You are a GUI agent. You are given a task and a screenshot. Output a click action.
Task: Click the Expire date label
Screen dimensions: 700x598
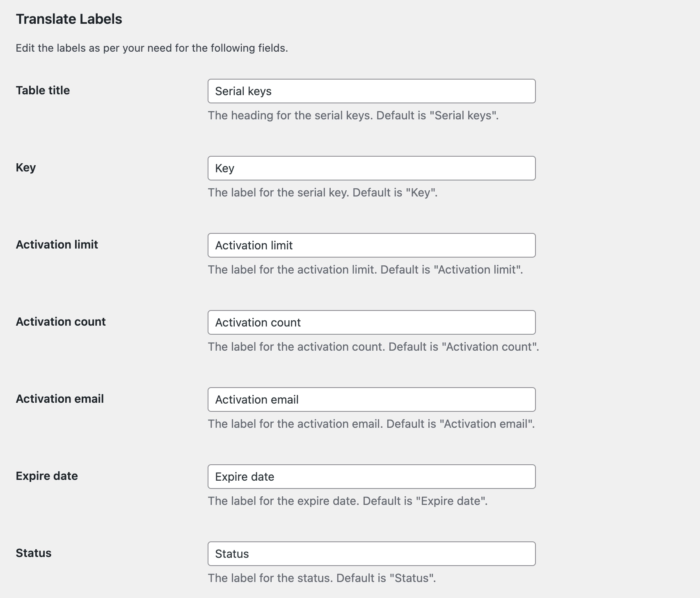click(x=46, y=476)
